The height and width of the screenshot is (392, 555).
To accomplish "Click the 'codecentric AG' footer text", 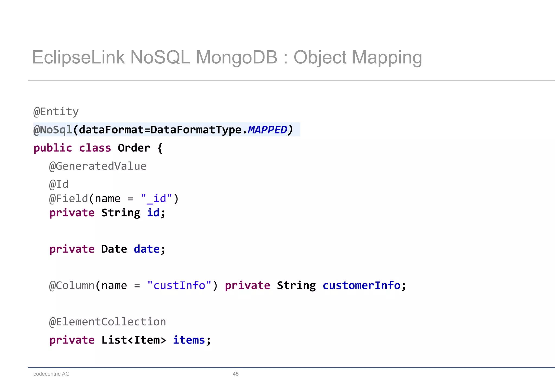I will tap(51, 374).
